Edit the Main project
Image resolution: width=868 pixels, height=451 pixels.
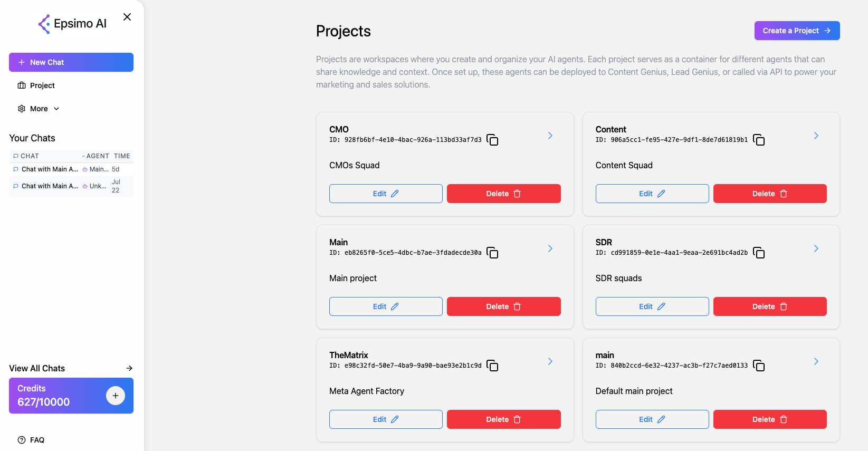[386, 306]
